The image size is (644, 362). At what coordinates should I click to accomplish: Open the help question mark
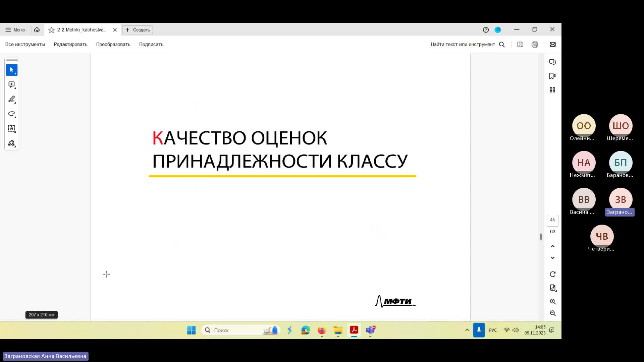tap(486, 30)
